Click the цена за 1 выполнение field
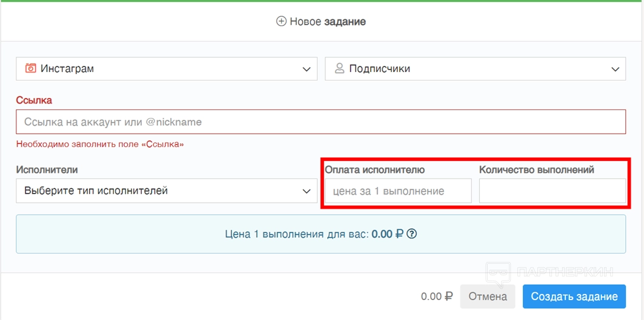644x320 pixels. [x=398, y=191]
